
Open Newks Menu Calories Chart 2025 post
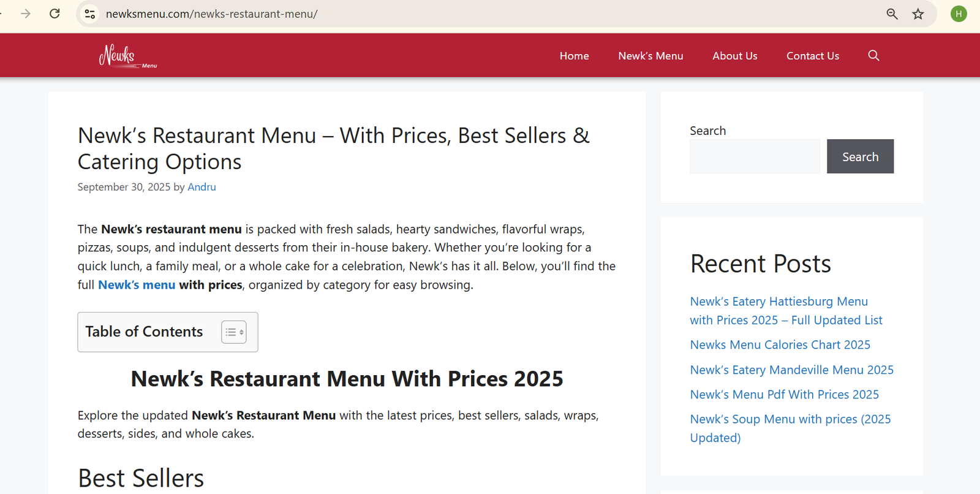780,345
